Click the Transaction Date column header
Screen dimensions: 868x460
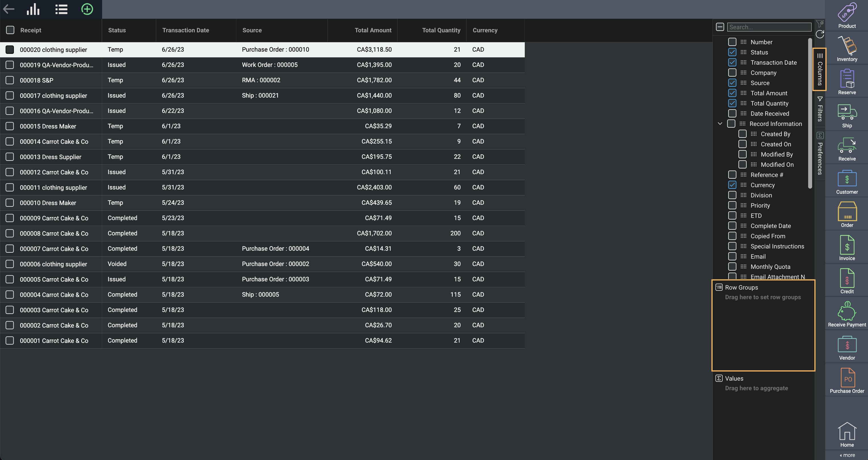point(185,30)
